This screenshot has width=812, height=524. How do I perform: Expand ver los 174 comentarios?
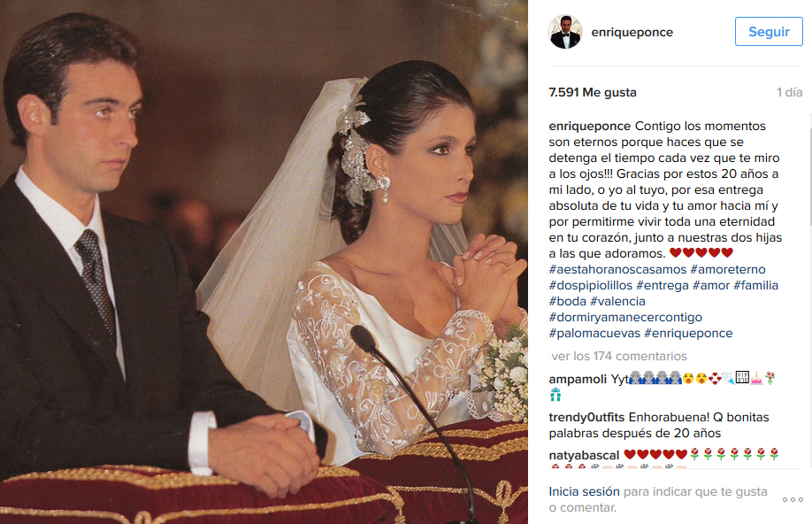click(619, 356)
